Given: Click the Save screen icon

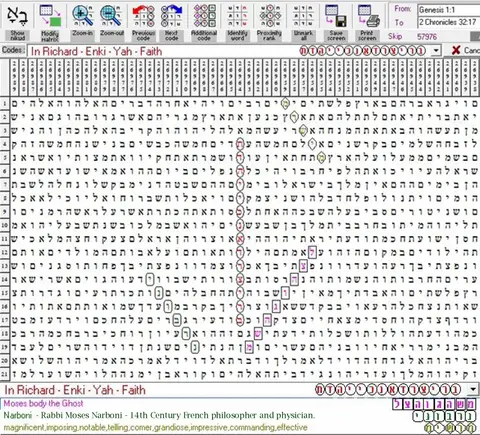Looking at the screenshot, I should point(336,22).
